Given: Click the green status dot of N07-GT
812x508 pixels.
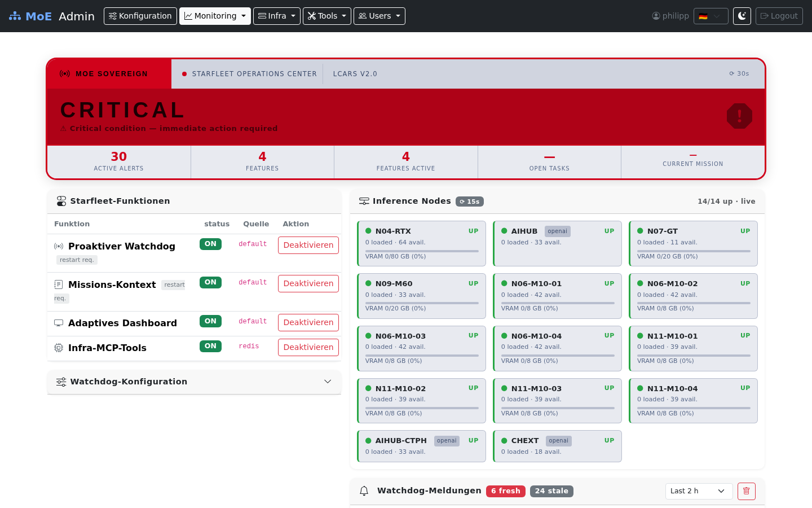Looking at the screenshot, I should pyautogui.click(x=640, y=231).
